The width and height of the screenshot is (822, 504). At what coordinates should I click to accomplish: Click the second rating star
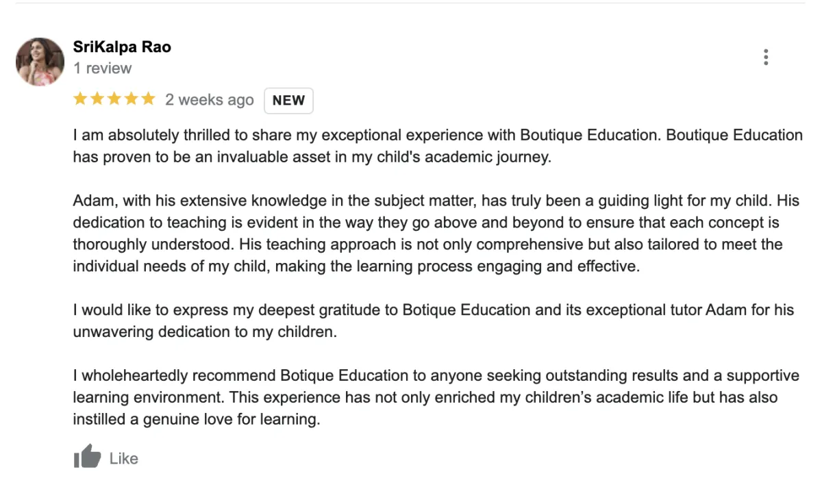(97, 99)
